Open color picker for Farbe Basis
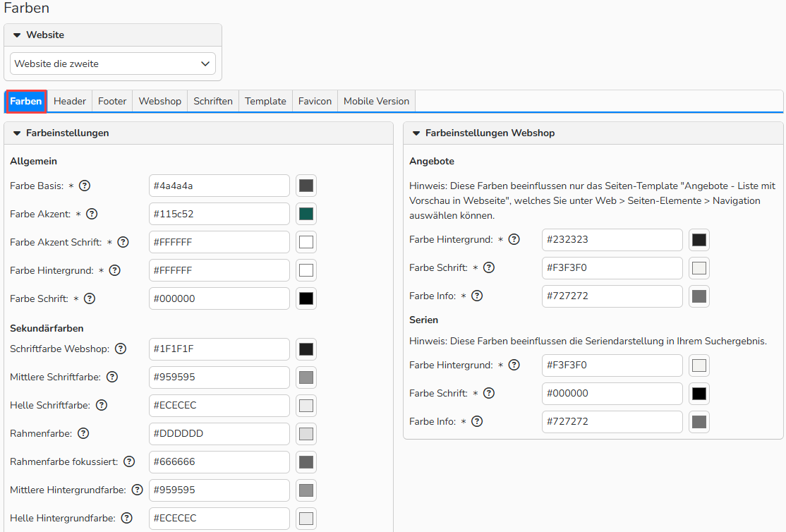 pyautogui.click(x=306, y=186)
